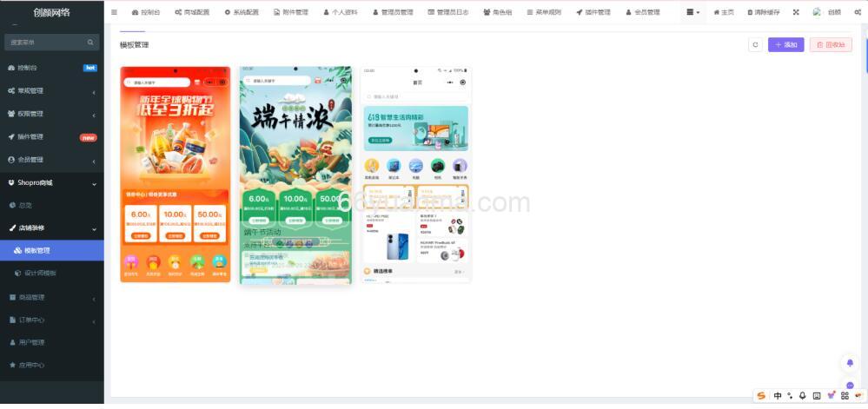Click the magnifier icon in sidebar search
Viewport: 868px width, 409px height.
pyautogui.click(x=90, y=42)
